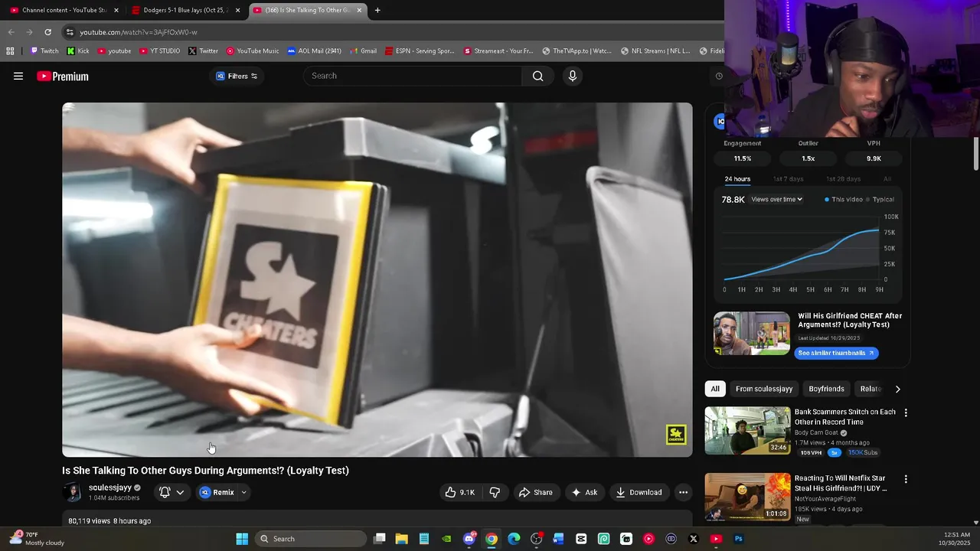Expand the Remix dropdown arrow
This screenshot has width=980, height=551.
pos(243,492)
